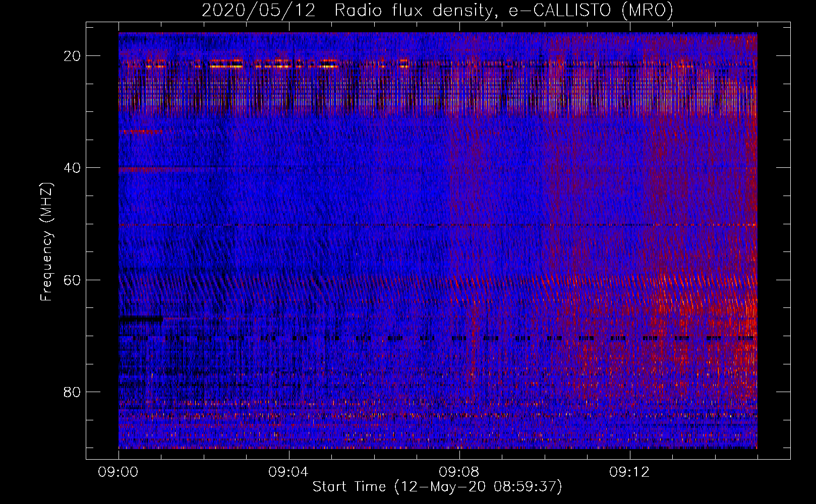Click the 'Start Time (12-May-20 08:59:37)' label
This screenshot has height=504, width=816.
pyautogui.click(x=437, y=487)
